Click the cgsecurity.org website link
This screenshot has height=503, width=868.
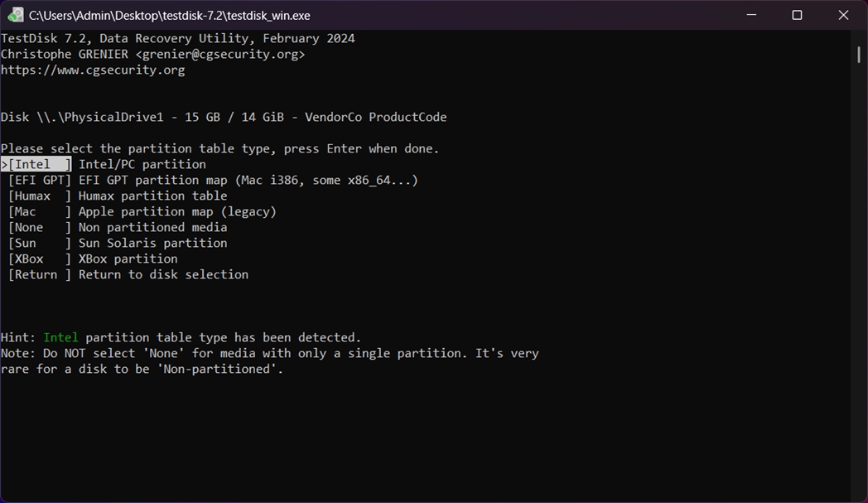pos(91,70)
